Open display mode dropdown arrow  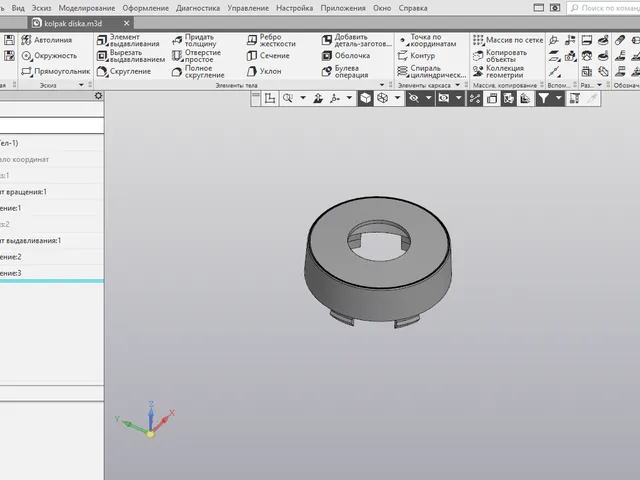[397, 98]
